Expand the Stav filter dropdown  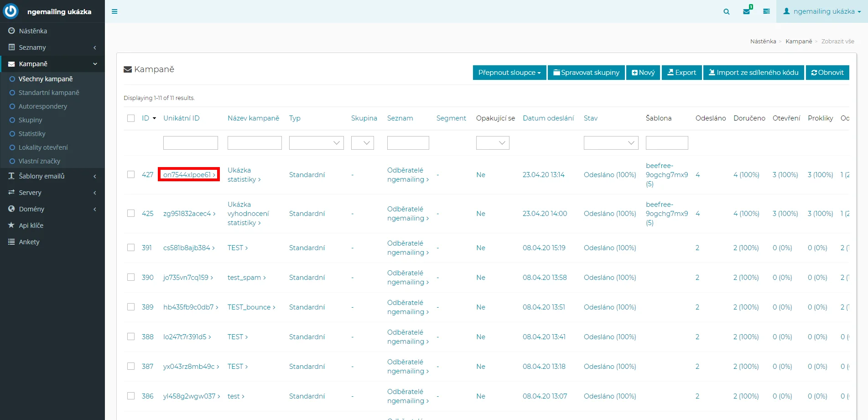click(x=611, y=143)
